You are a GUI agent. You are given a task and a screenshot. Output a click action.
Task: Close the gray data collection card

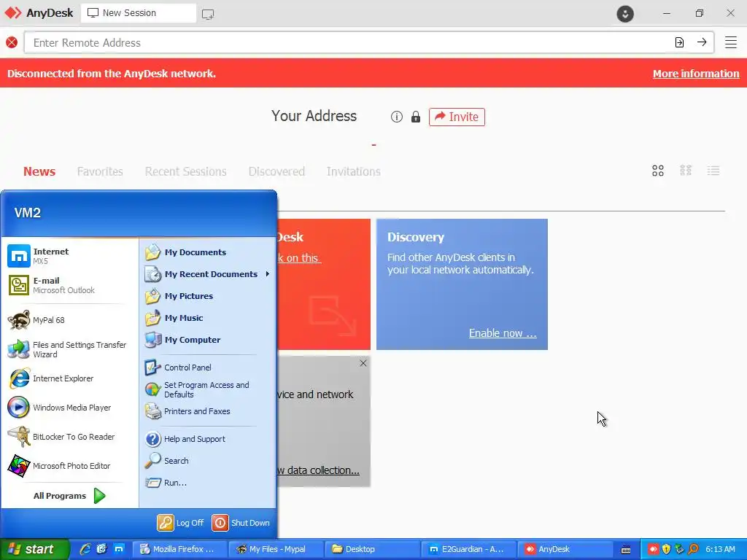coord(363,363)
